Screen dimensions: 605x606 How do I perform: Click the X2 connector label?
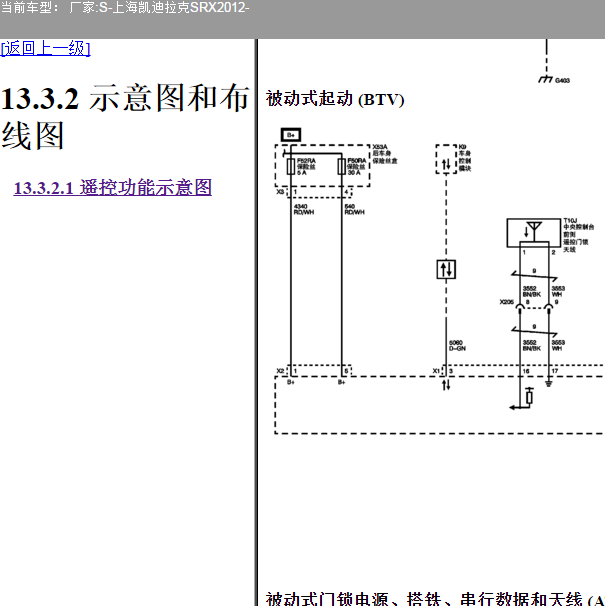point(280,371)
